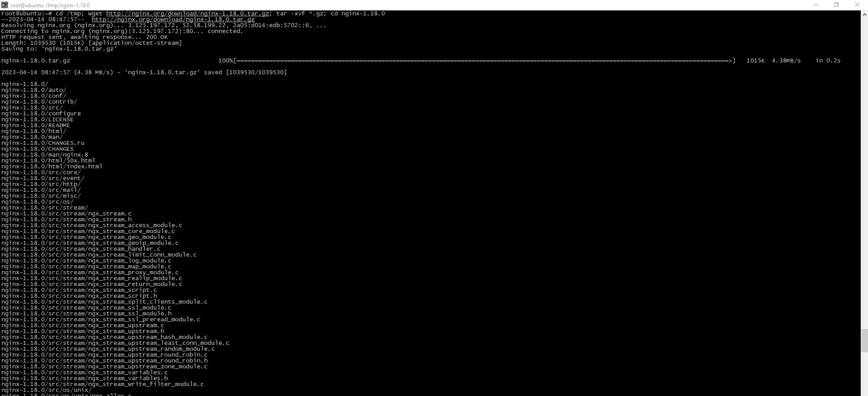Select the nginx-1.18.0/html/50x.html line
Screen dimensions: 868x396
coord(48,161)
